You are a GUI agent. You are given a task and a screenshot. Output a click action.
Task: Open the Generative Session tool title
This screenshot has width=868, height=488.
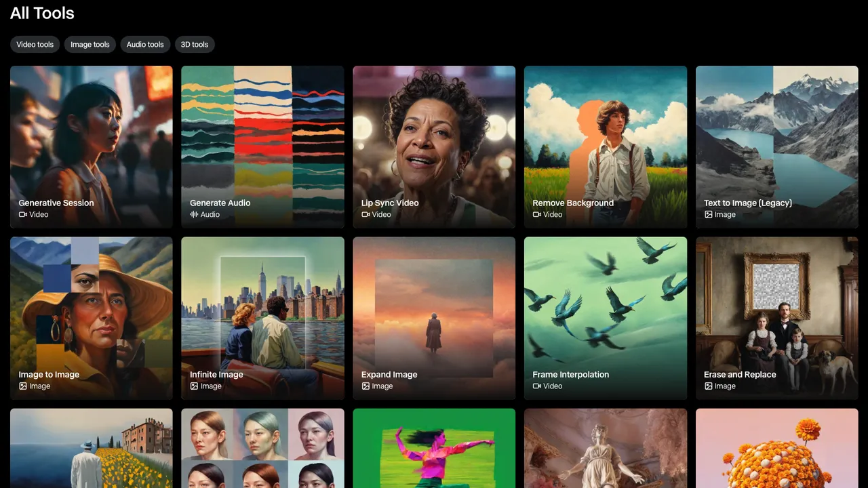pyautogui.click(x=56, y=203)
